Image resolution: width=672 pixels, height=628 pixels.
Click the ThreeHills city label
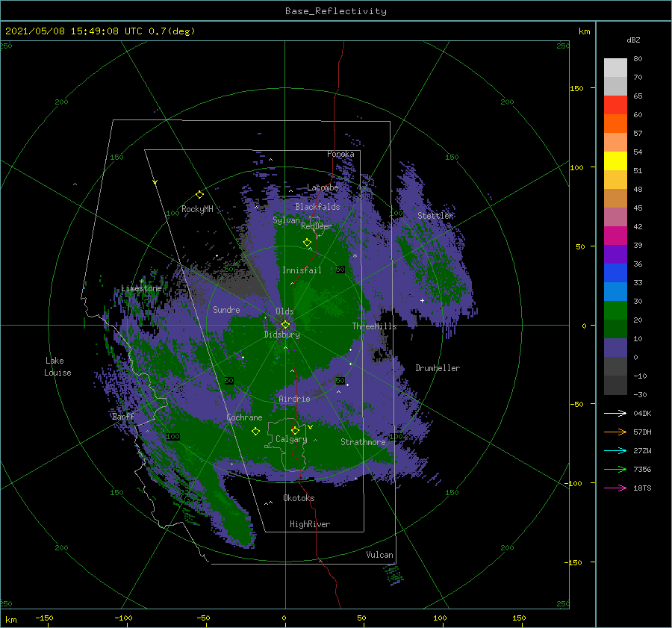(x=375, y=326)
